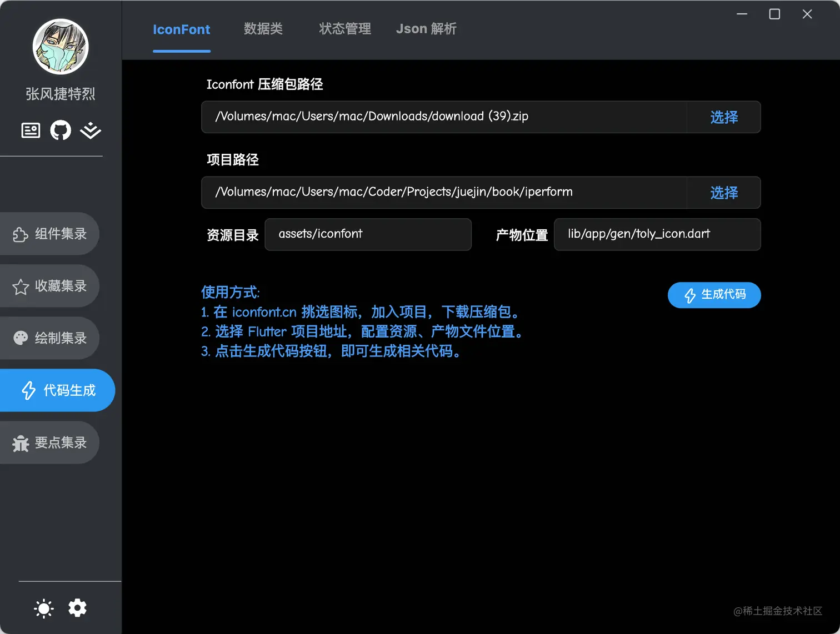Click 选择 next to the project path field

pyautogui.click(x=723, y=193)
